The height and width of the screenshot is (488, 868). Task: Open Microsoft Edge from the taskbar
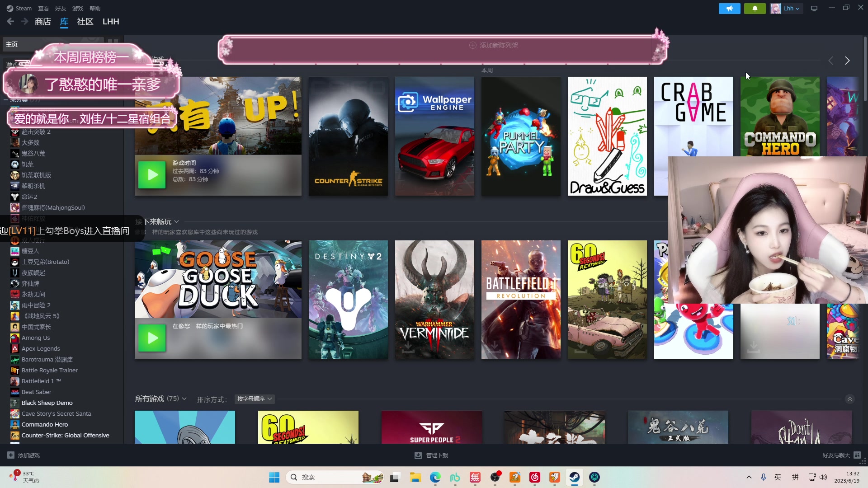point(435,477)
